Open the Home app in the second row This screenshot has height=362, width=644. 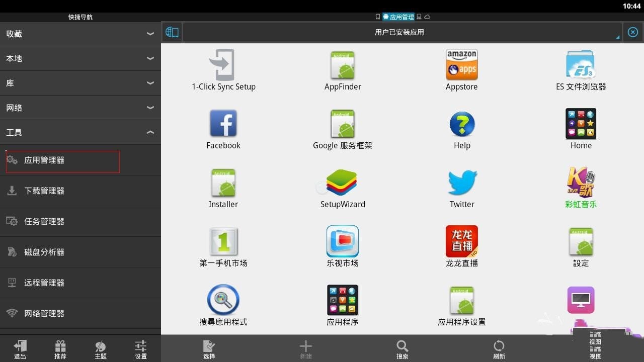(x=581, y=124)
